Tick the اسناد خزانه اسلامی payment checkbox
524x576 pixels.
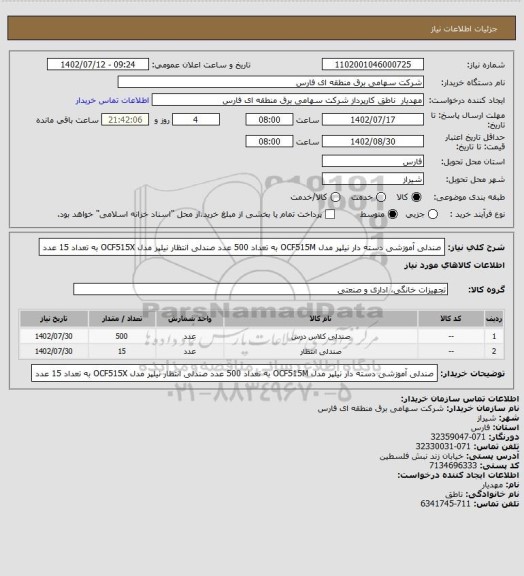click(x=330, y=214)
